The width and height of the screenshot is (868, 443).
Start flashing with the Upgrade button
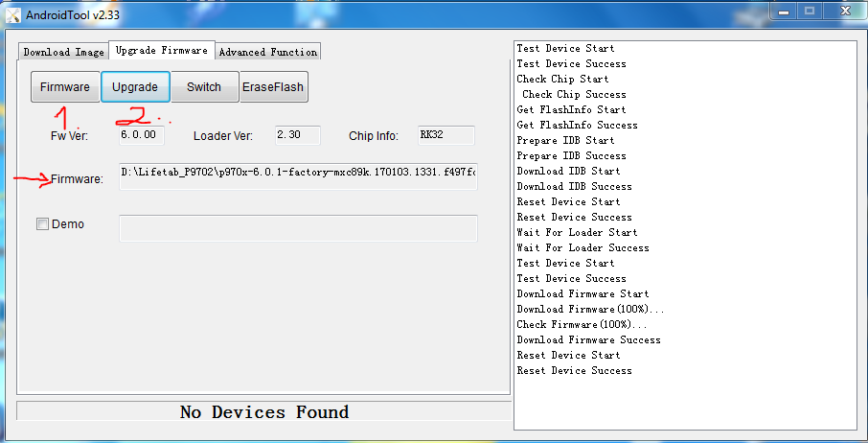coord(135,87)
